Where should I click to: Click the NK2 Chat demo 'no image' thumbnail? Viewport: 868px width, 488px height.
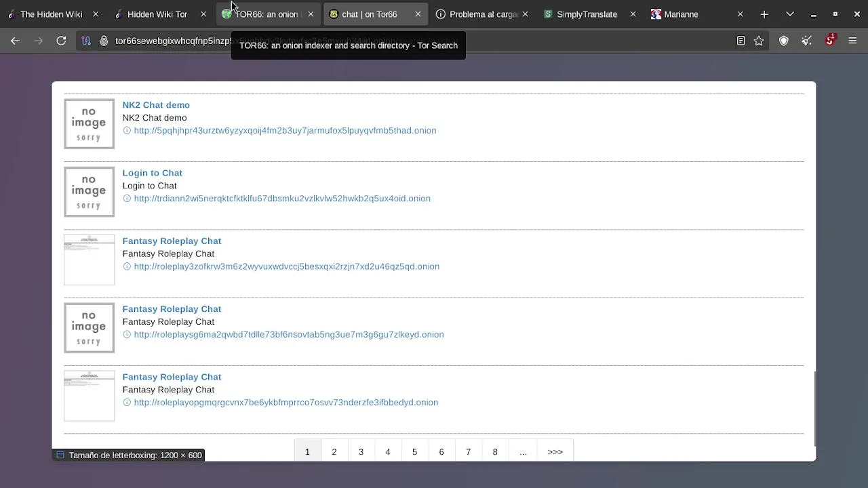89,124
